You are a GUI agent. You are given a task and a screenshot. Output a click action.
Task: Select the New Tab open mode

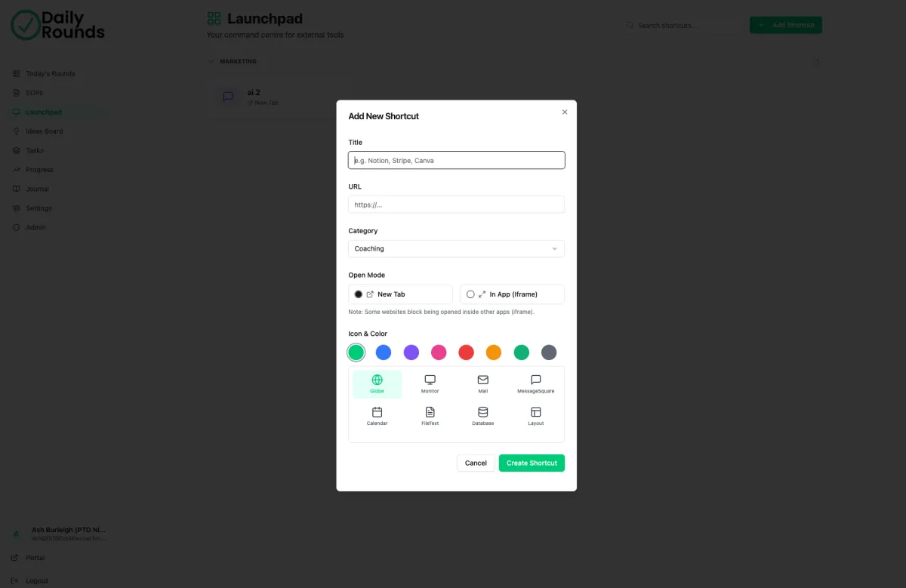click(x=400, y=294)
